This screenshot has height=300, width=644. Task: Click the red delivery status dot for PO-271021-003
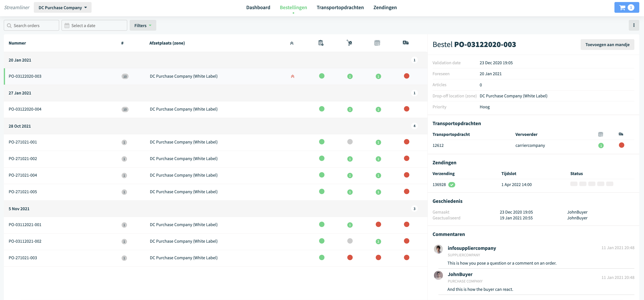click(x=406, y=257)
